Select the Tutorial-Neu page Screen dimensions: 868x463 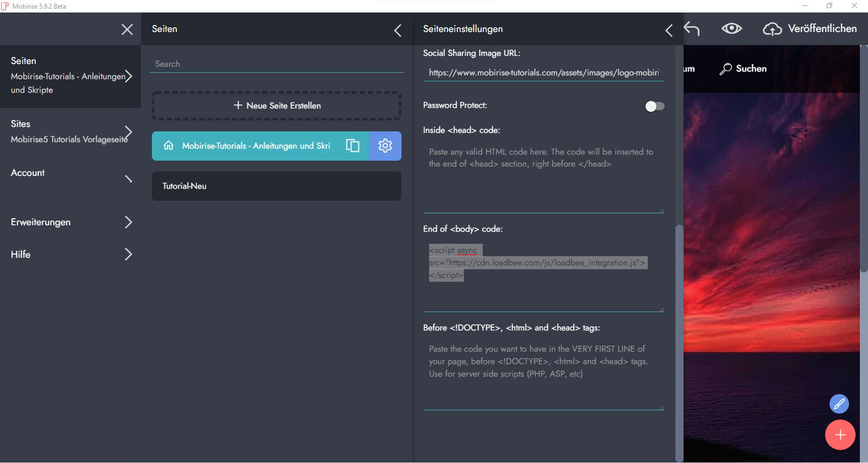[277, 186]
